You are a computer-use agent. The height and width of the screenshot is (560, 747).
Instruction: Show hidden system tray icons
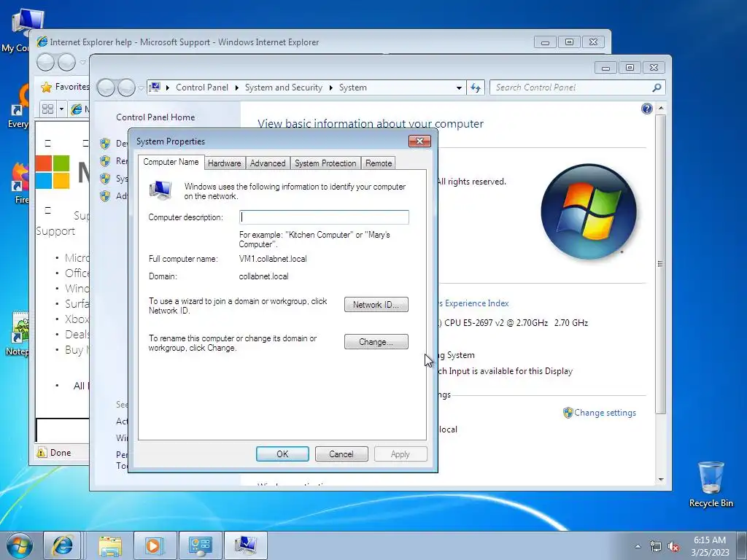click(x=638, y=546)
